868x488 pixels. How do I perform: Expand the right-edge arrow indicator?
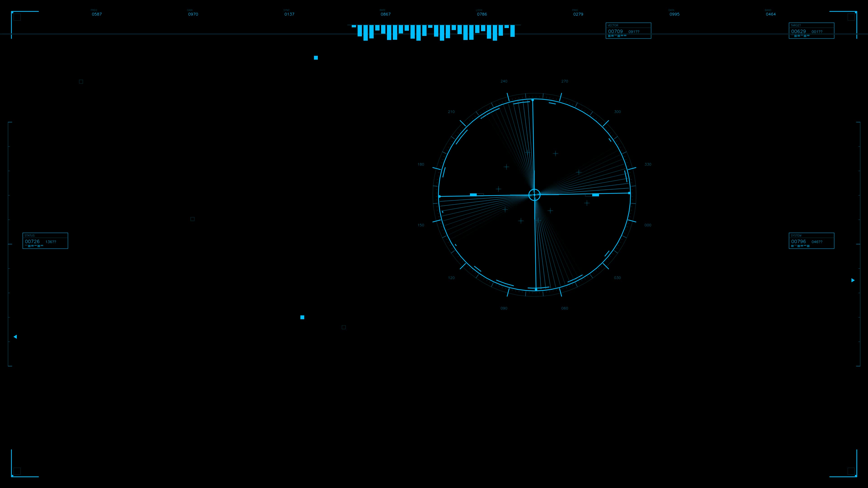[853, 280]
